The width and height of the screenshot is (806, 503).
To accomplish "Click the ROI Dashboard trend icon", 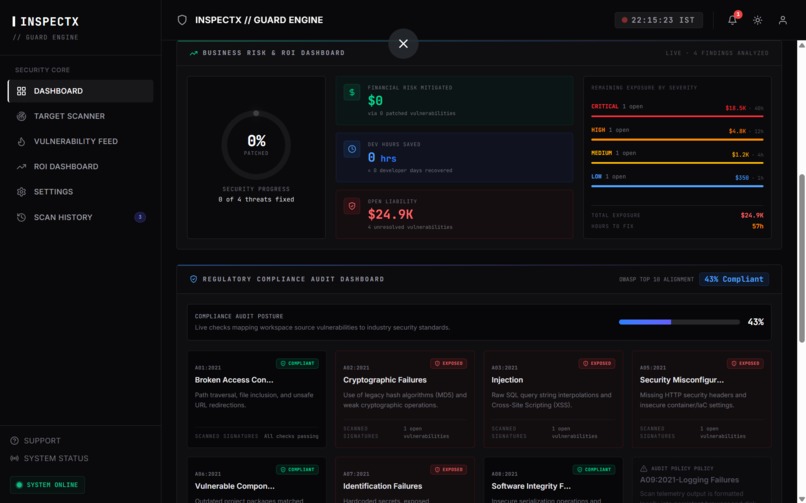I will 21,166.
